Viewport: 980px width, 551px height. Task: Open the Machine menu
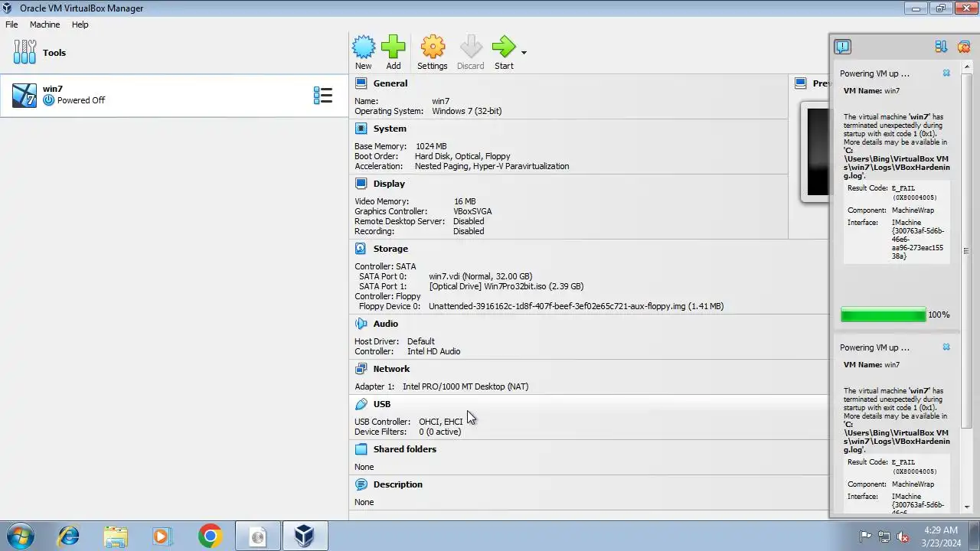(x=44, y=24)
